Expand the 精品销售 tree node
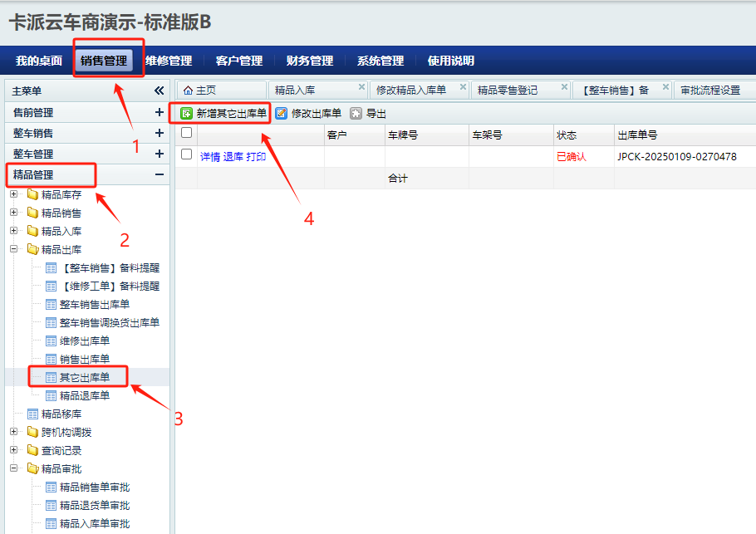756x534 pixels. click(x=13, y=213)
